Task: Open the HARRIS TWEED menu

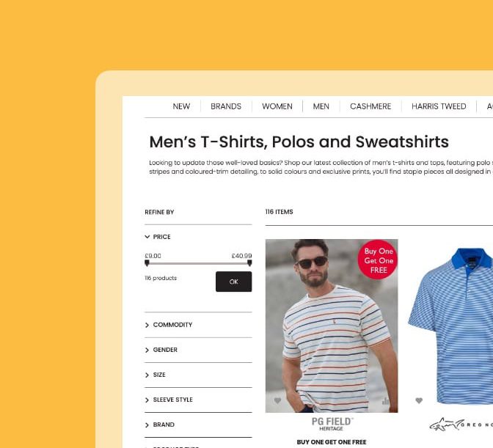Action: click(439, 106)
